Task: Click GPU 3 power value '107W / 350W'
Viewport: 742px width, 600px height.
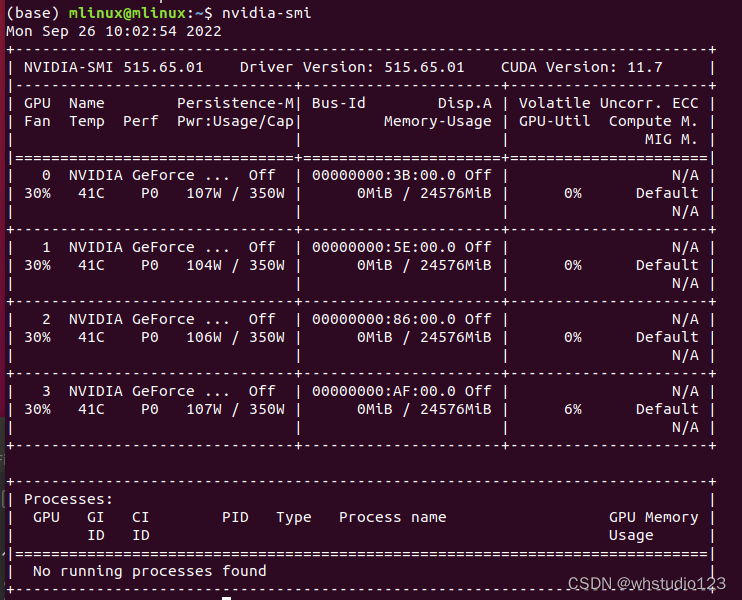Action: coord(236,409)
